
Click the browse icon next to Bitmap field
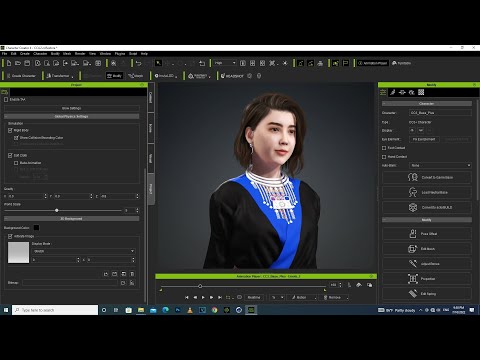coord(123,283)
